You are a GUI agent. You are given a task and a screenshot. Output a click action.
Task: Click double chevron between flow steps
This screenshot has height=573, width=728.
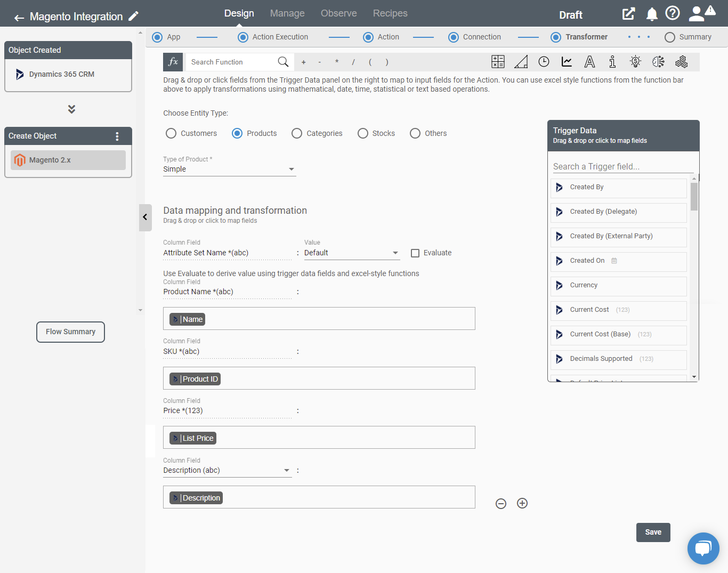[x=71, y=109]
